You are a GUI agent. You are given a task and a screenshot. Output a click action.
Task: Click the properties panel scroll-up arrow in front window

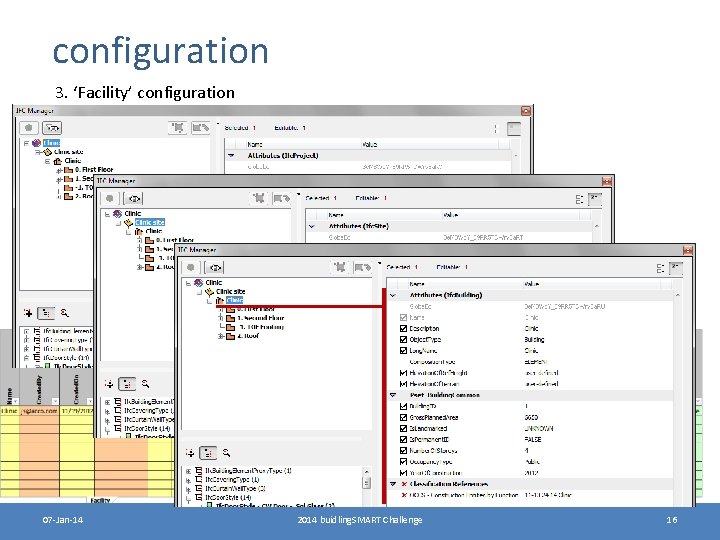[x=678, y=295]
